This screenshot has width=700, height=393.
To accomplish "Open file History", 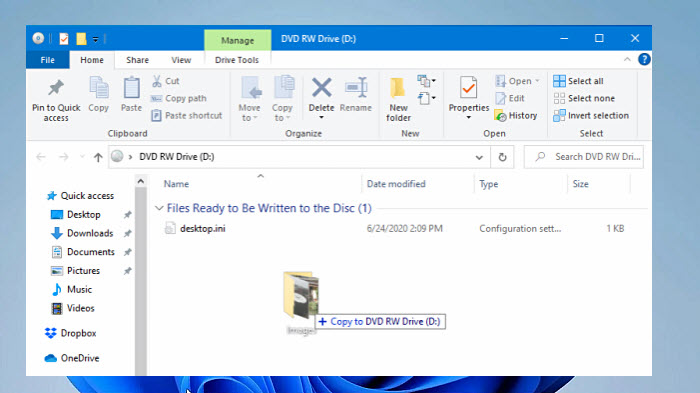I will (516, 116).
